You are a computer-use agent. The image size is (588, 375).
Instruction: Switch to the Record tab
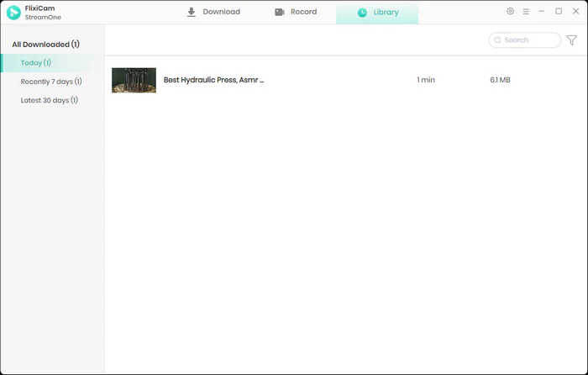coord(296,13)
